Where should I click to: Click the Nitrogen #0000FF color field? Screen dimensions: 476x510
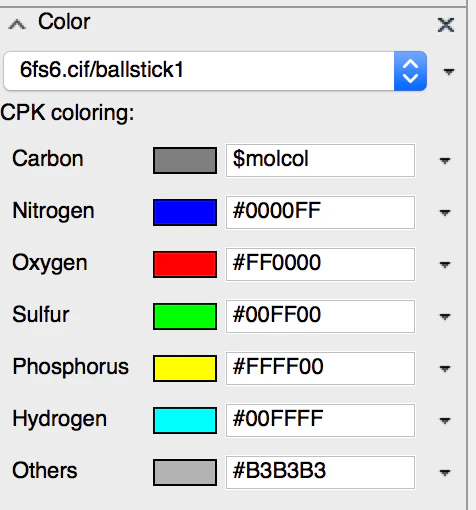(320, 212)
